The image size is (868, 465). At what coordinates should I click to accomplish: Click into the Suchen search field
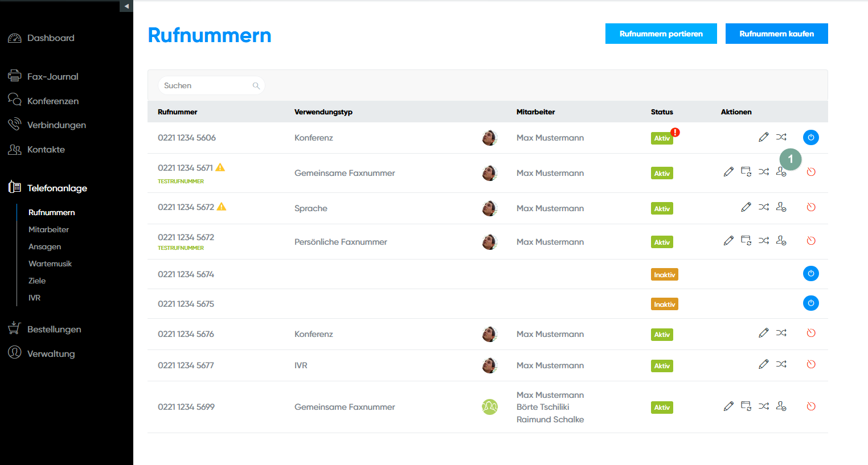pos(205,86)
